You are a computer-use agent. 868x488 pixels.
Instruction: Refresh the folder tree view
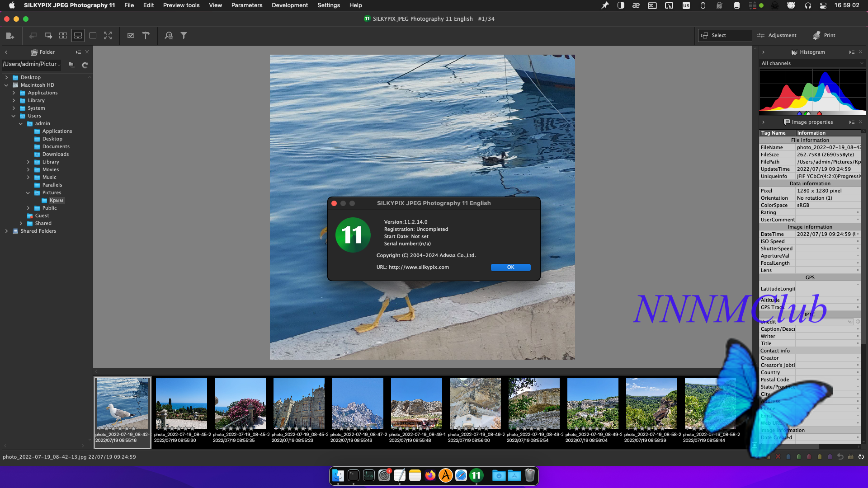85,65
